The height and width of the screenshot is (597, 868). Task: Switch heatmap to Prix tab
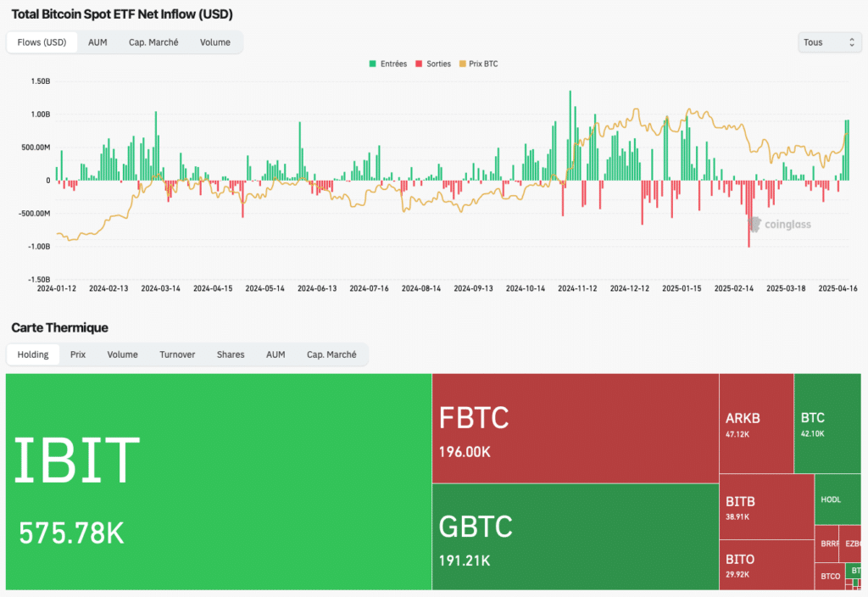click(x=77, y=354)
